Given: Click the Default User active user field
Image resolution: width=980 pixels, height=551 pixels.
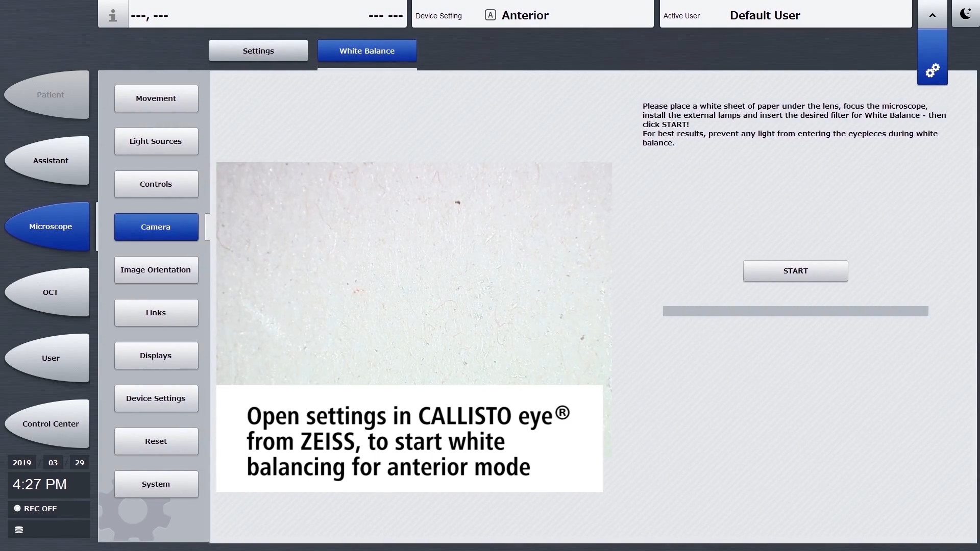Looking at the screenshot, I should pyautogui.click(x=786, y=14).
